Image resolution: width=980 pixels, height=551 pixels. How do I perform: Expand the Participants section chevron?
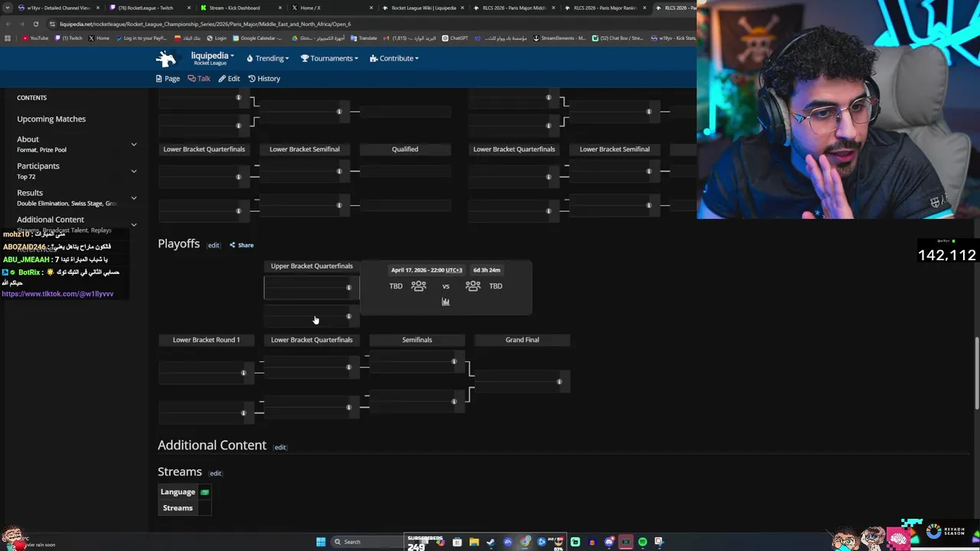point(134,171)
